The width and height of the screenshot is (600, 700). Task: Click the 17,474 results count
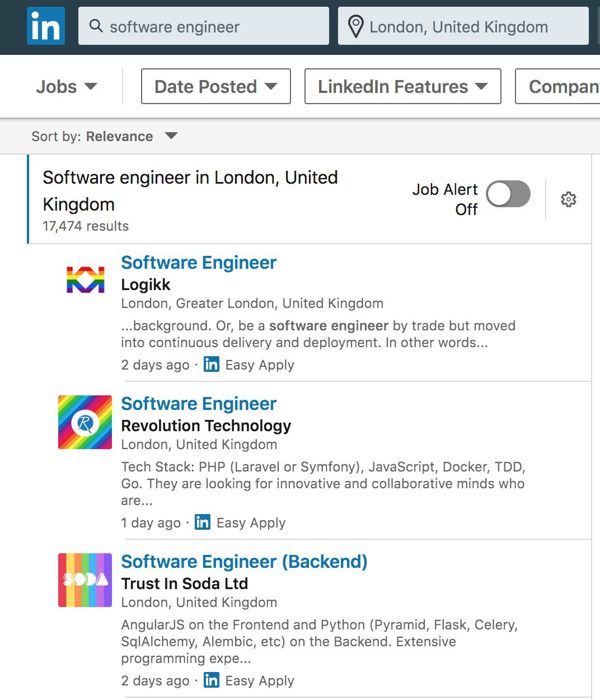point(86,226)
